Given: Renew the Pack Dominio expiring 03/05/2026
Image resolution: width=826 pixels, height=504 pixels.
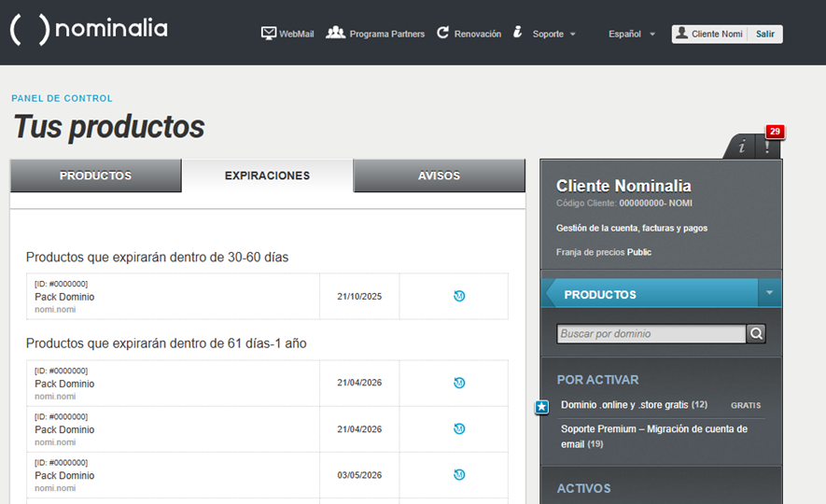Looking at the screenshot, I should click(459, 475).
